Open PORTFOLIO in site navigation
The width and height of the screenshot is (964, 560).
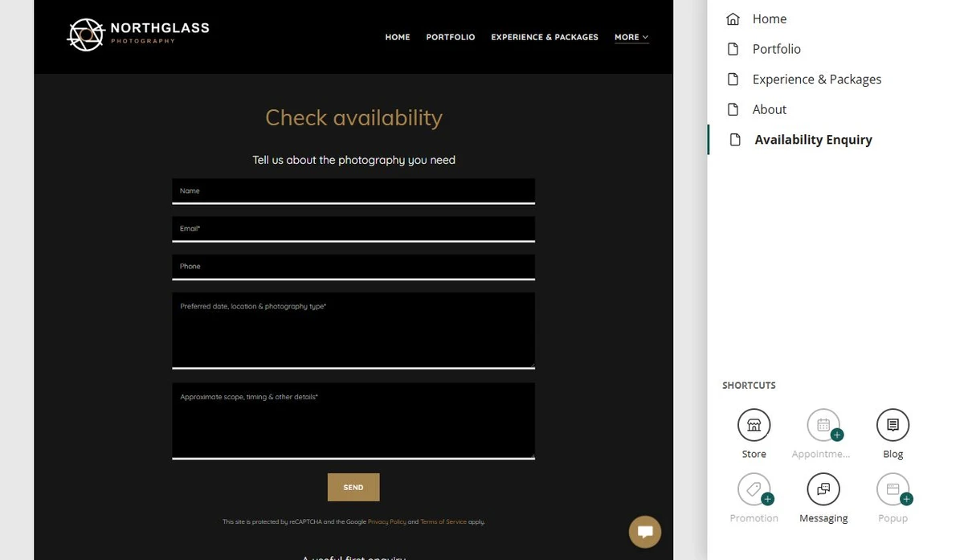451,37
